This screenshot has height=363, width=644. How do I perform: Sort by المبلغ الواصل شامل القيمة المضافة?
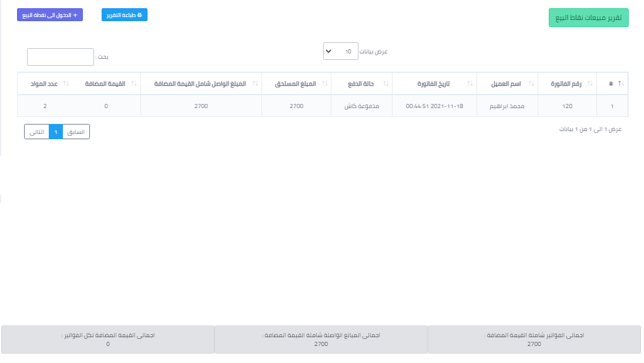pos(254,84)
